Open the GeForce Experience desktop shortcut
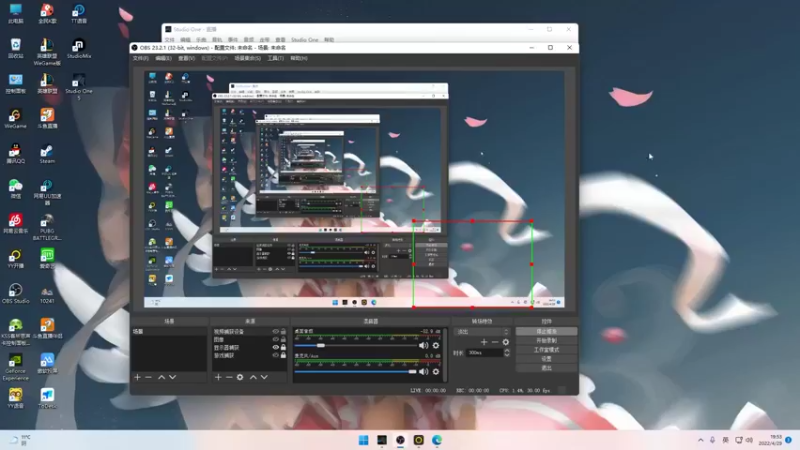This screenshot has height=450, width=800. [x=15, y=367]
